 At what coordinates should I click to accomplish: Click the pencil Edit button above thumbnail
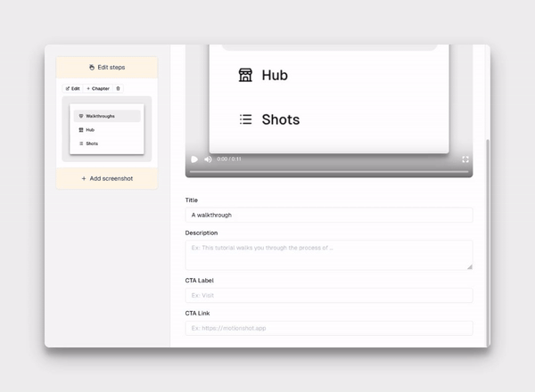(72, 88)
